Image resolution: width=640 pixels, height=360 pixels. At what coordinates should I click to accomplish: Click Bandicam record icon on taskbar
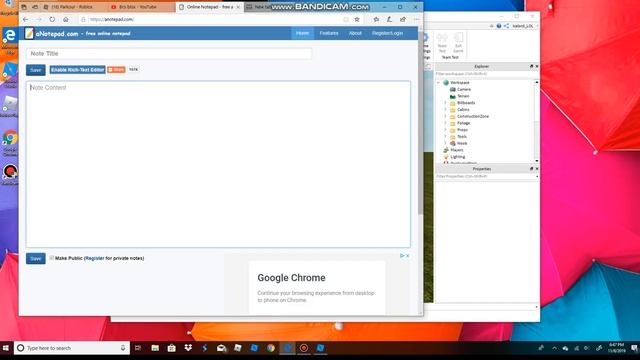click(304, 348)
